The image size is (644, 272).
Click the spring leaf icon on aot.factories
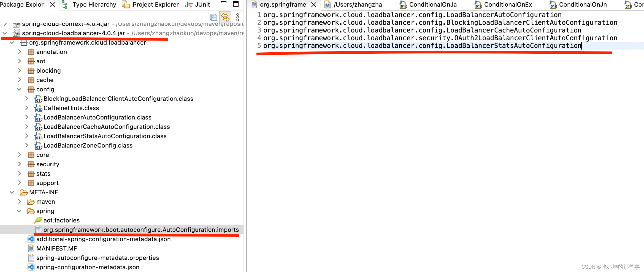[x=38, y=220]
